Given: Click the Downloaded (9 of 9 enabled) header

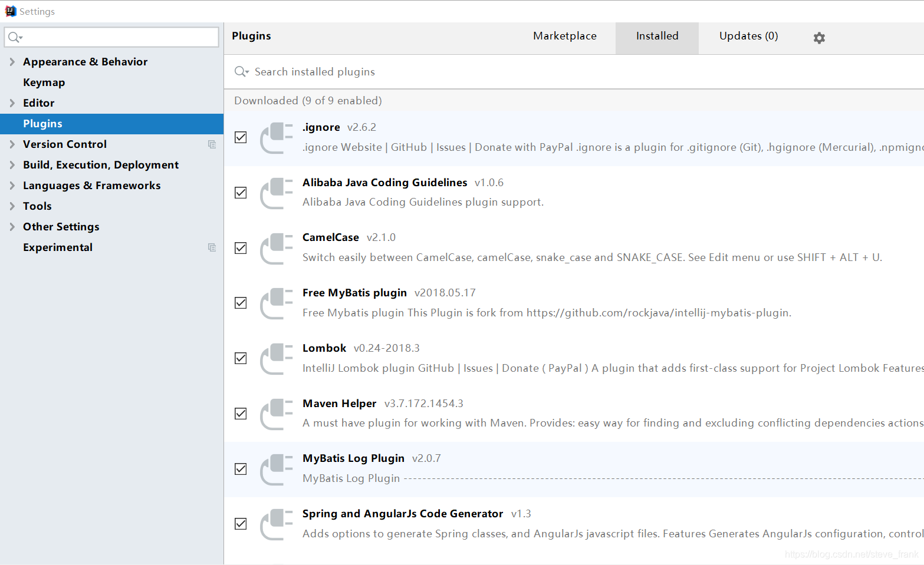Looking at the screenshot, I should tap(308, 101).
